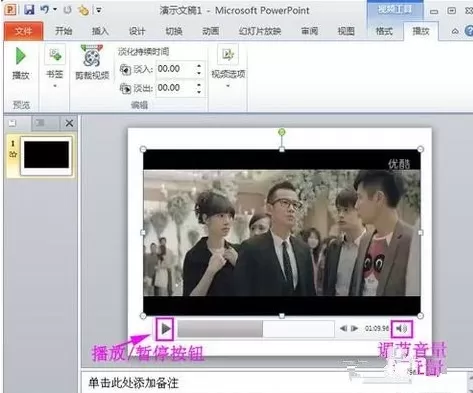Select the Playback (播放) video tools tab
Viewport: 473px width, 393px height.
click(x=421, y=31)
